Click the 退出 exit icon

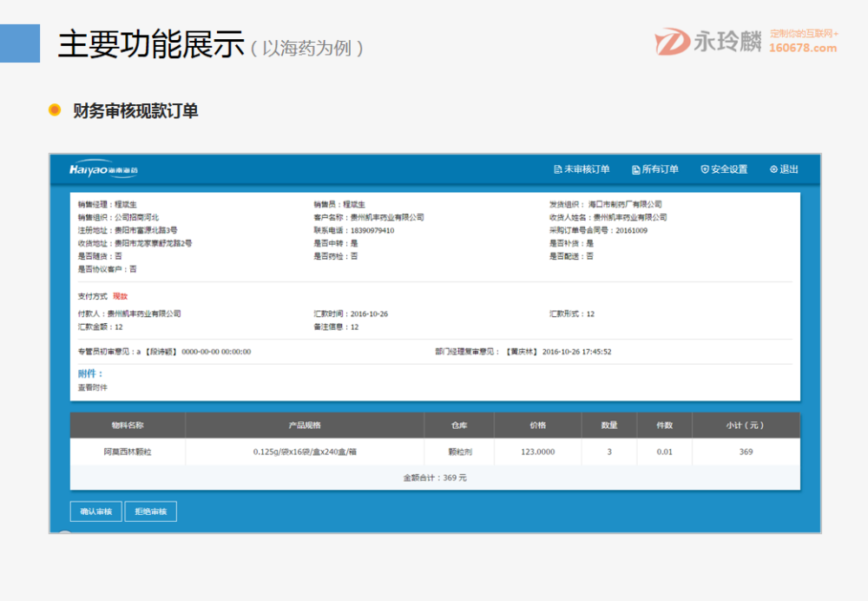click(773, 168)
